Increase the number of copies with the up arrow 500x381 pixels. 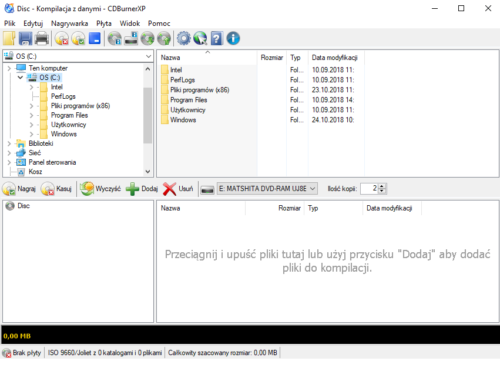382,186
